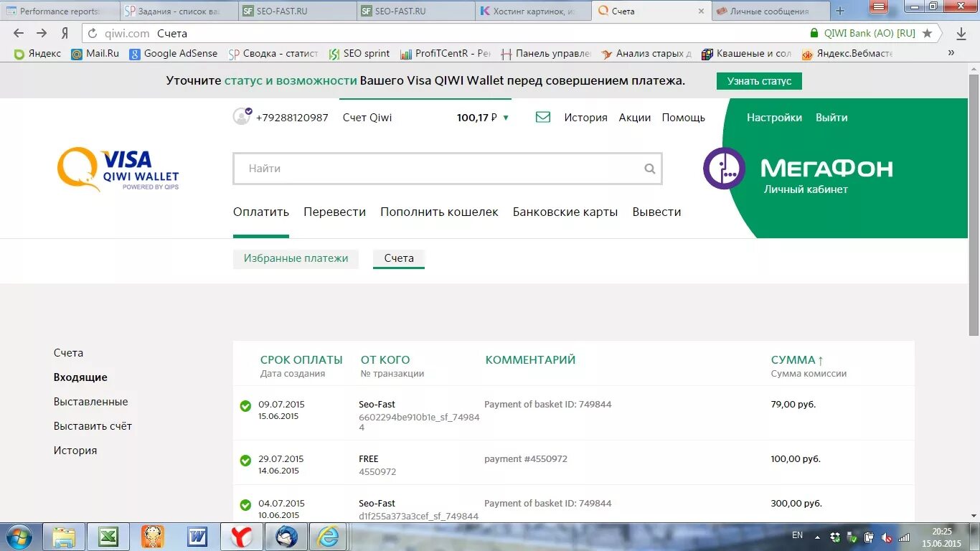Open Mail.Ru bookmark
980x551 pixels.
95,53
